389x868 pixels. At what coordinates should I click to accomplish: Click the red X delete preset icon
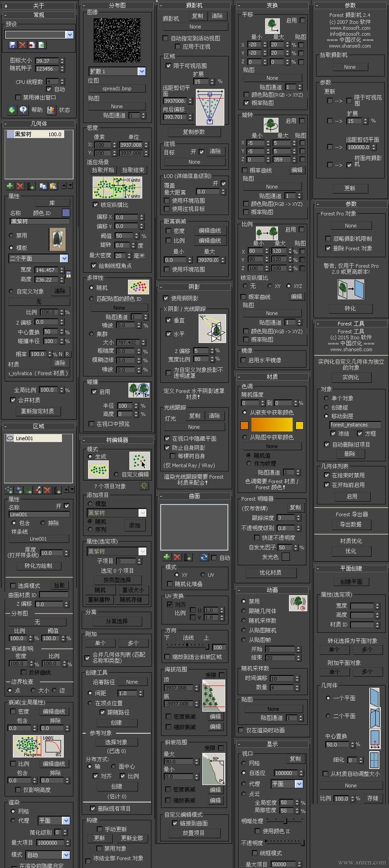(22, 45)
